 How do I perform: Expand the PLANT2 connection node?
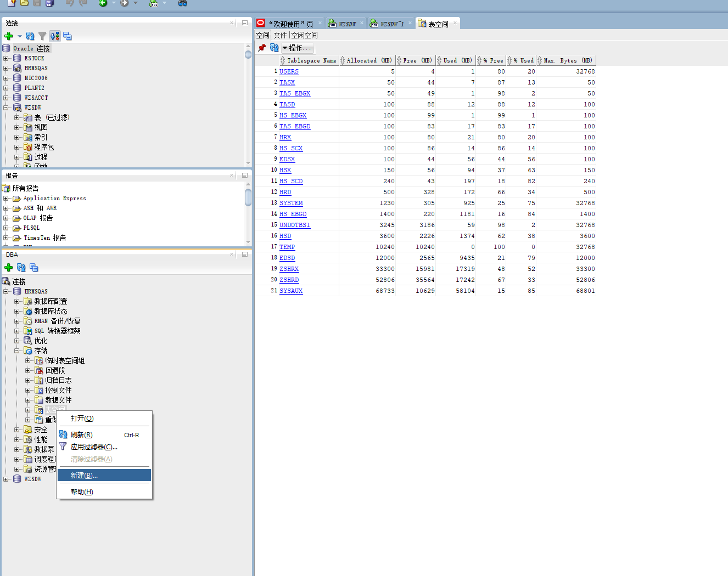click(6, 88)
